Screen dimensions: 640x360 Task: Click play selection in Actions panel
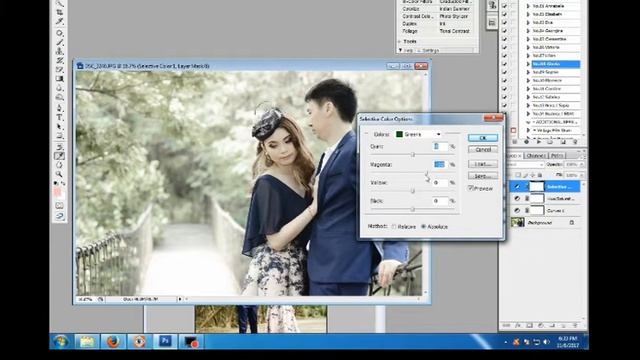pos(538,142)
